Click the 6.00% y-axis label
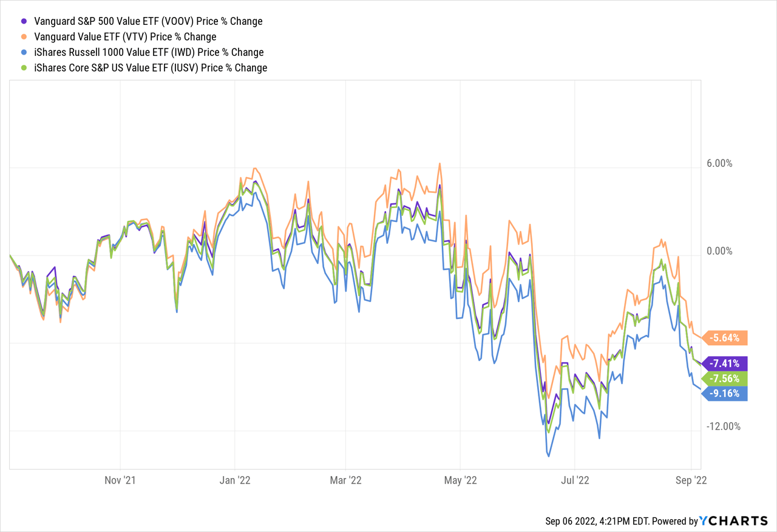 pyautogui.click(x=719, y=164)
